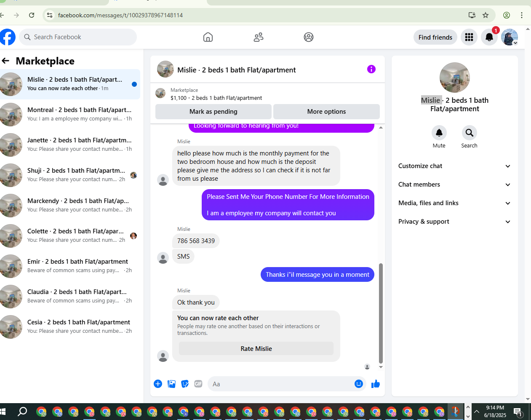531x420 pixels.
Task: Attach a photo using the image icon
Action: pos(171,384)
